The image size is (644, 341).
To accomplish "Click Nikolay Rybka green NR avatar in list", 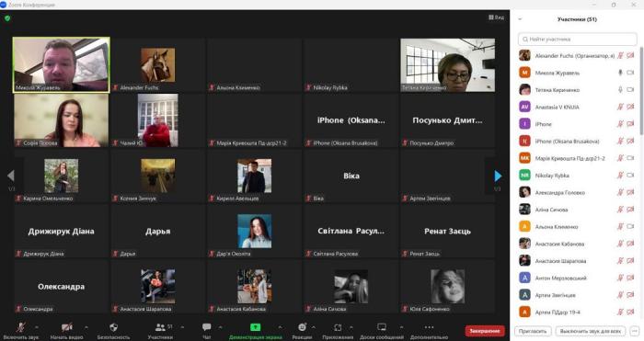I will click(524, 176).
